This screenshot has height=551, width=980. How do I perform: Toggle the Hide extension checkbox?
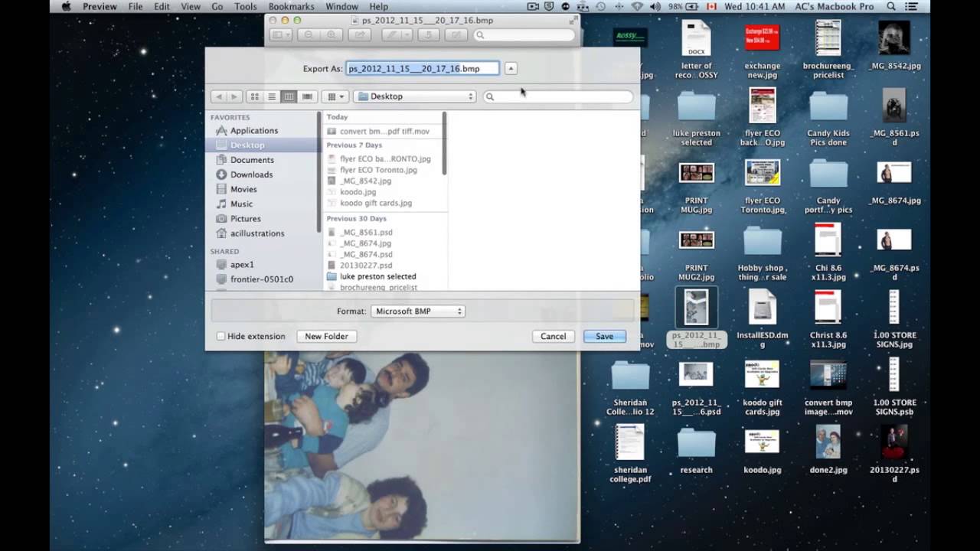coord(221,336)
